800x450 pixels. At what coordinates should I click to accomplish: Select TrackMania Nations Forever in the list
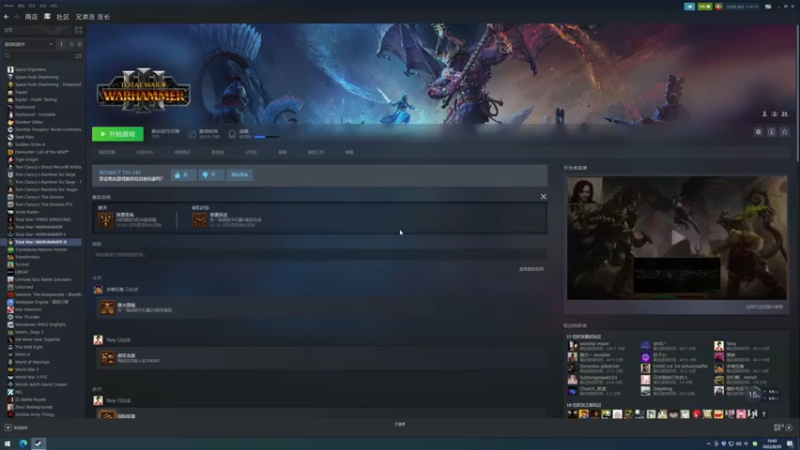coord(41,249)
